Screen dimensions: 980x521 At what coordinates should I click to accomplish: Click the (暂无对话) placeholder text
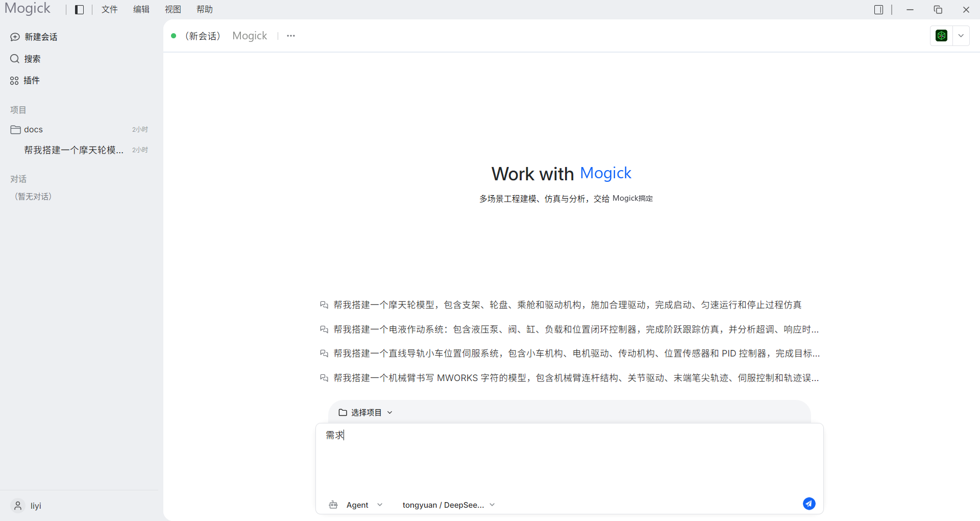tap(33, 197)
